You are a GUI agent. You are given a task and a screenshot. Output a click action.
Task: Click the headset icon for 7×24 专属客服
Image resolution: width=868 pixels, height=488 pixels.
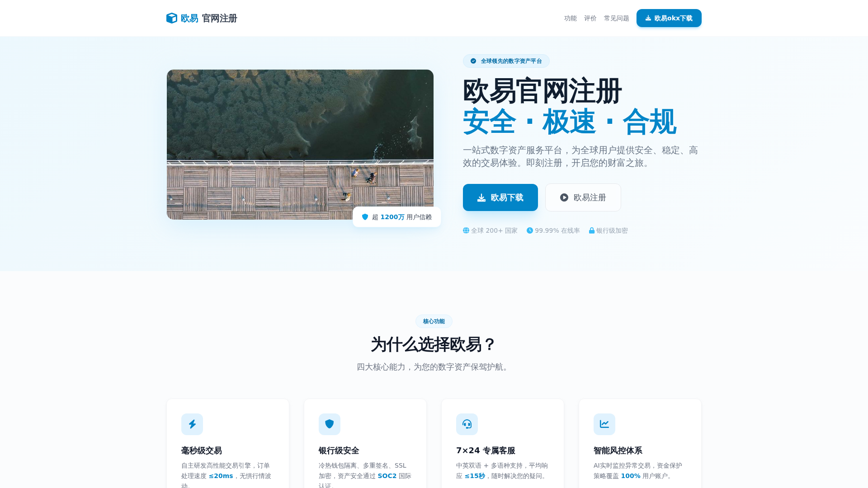pos(467,424)
